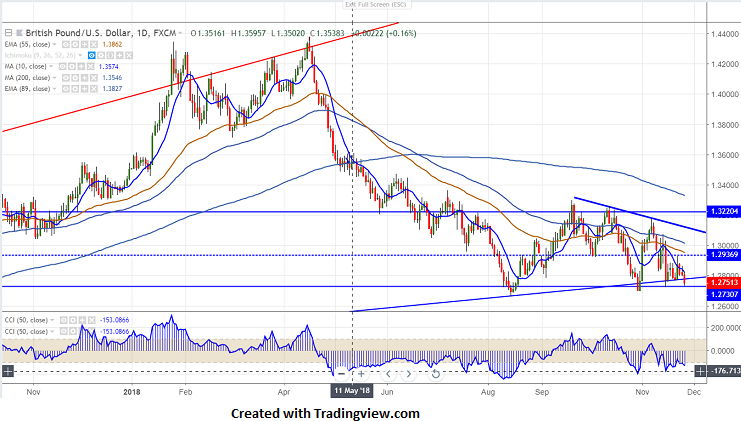The height and width of the screenshot is (421, 741).
Task: Select the 1.29369 dotted line price label
Action: tap(723, 255)
